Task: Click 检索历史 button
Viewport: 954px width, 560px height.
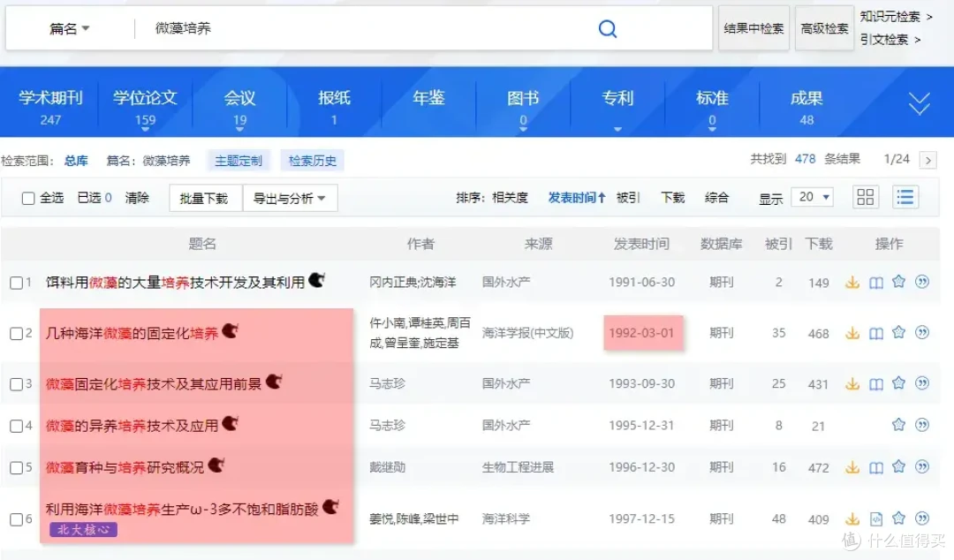Action: 312,161
